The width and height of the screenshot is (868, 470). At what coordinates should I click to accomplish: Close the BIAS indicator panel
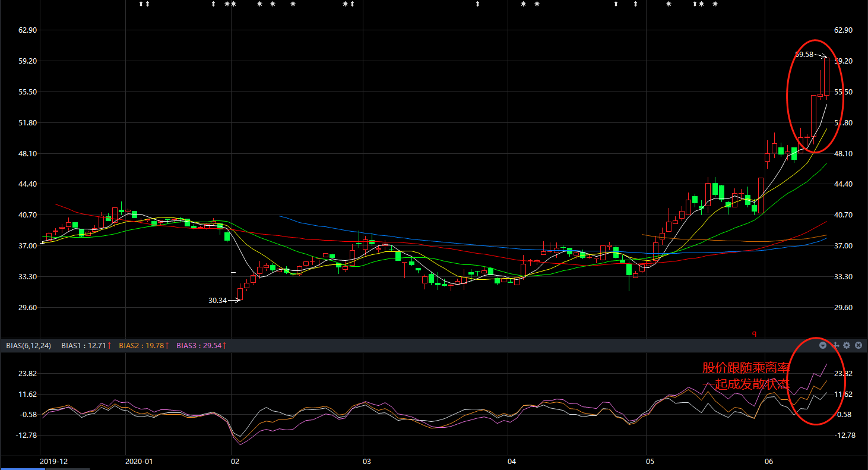coord(859,345)
